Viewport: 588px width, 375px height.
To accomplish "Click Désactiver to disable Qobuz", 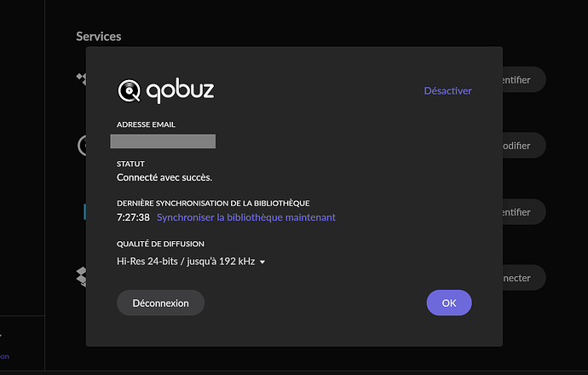I will (447, 90).
